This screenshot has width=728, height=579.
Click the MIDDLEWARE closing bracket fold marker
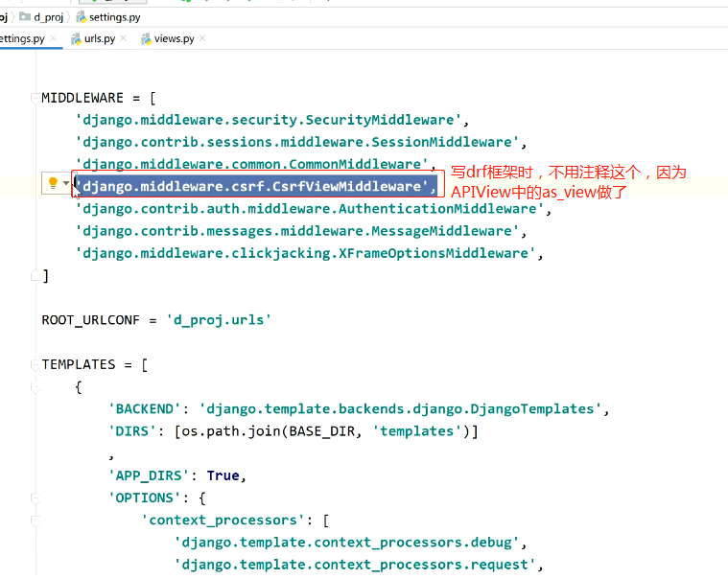pos(35,275)
